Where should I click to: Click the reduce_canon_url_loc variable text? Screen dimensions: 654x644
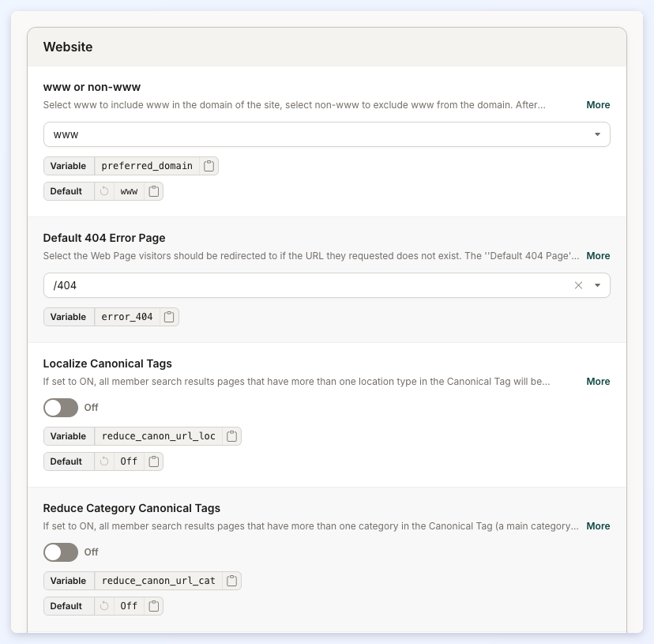(159, 436)
